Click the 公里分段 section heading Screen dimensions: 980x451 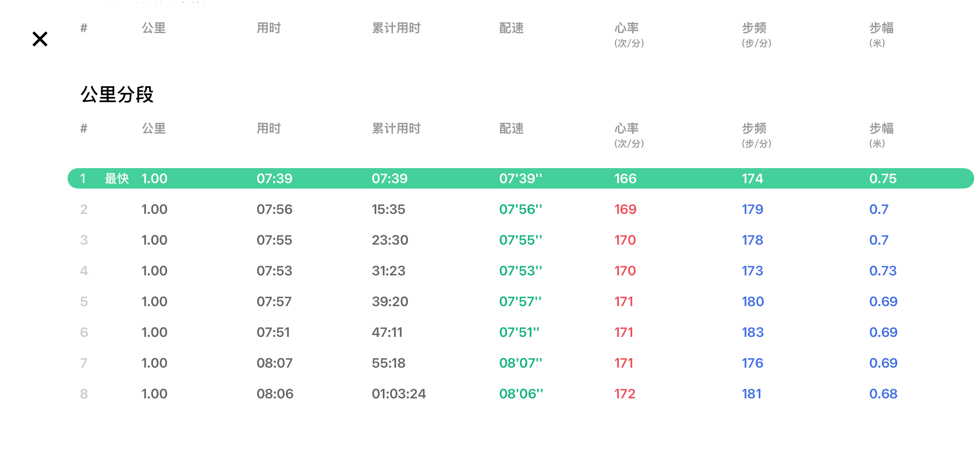point(117,94)
